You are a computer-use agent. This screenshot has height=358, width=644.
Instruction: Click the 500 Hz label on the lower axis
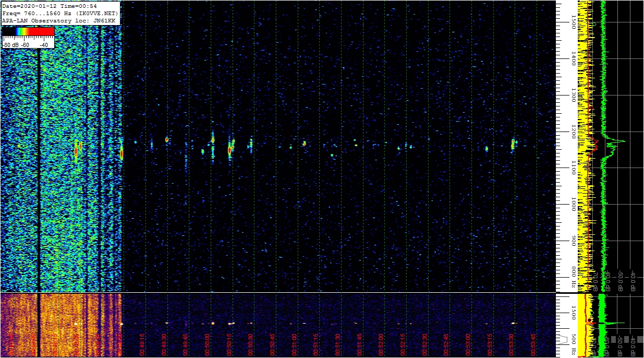point(573,343)
